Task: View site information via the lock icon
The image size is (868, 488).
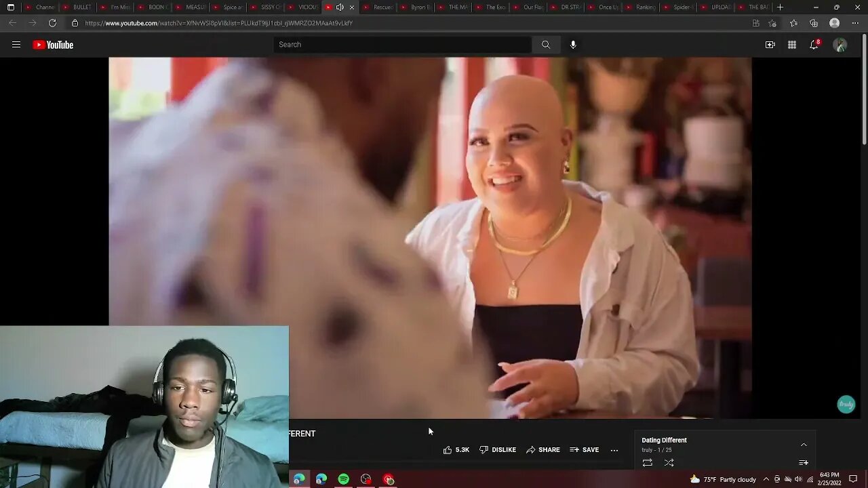Action: point(75,23)
